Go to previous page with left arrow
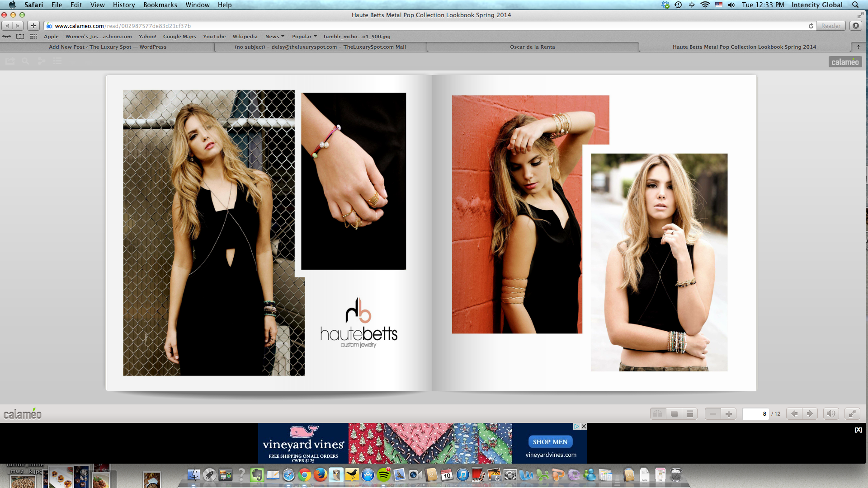 coord(794,413)
